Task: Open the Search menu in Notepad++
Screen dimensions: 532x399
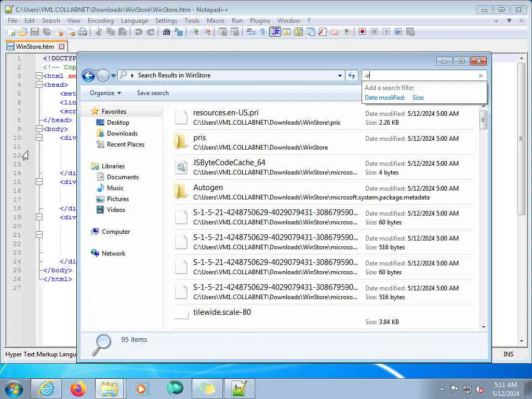Action: (x=51, y=21)
